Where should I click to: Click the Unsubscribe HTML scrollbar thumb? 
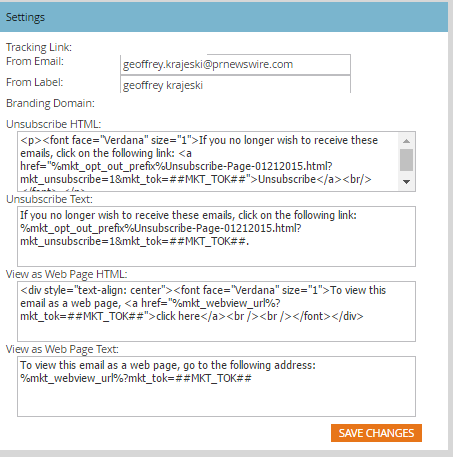pos(406,160)
